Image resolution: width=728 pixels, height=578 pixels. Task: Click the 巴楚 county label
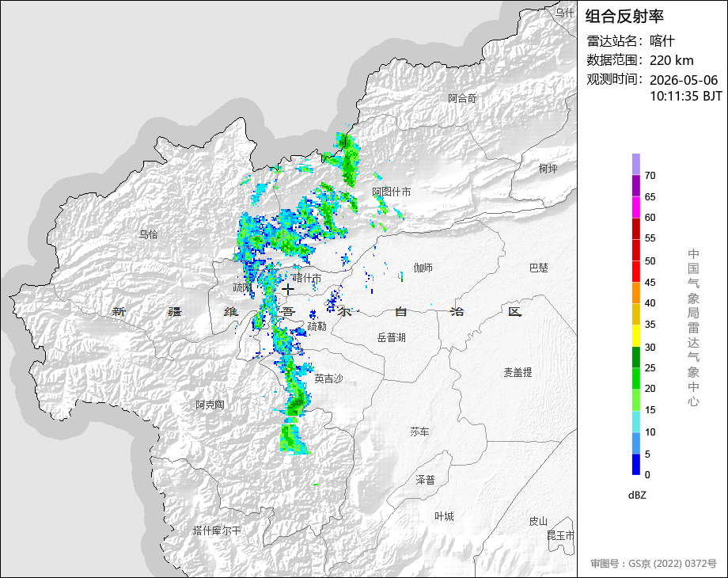pyautogui.click(x=539, y=268)
